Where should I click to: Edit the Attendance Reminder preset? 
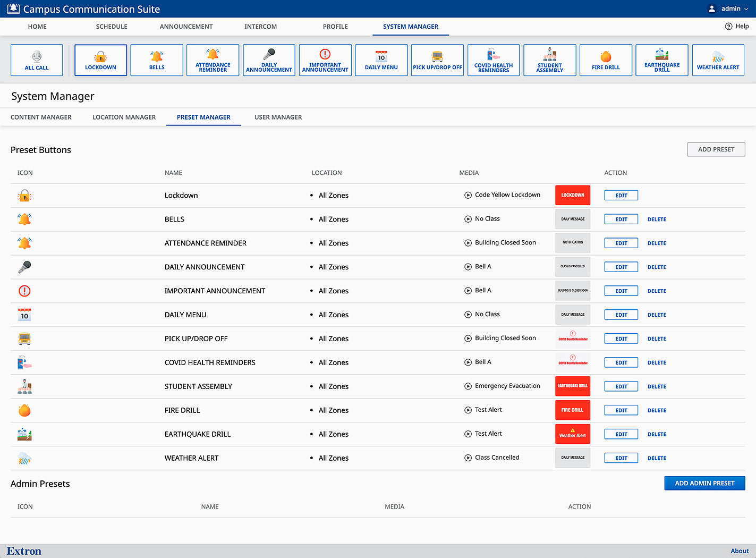(x=621, y=243)
